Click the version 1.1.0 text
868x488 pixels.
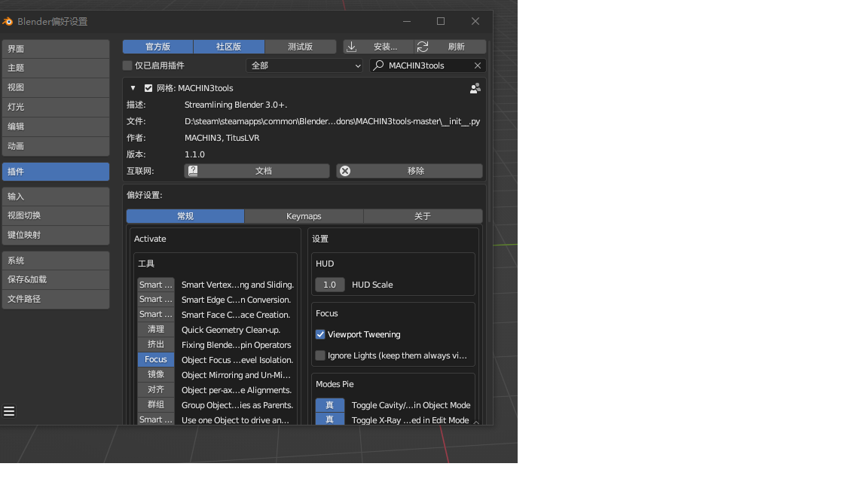(x=195, y=154)
